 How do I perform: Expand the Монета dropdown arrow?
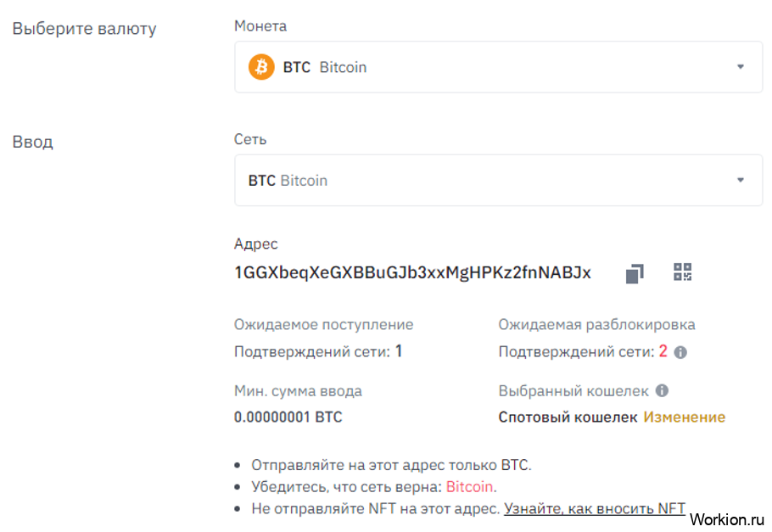[x=740, y=67]
